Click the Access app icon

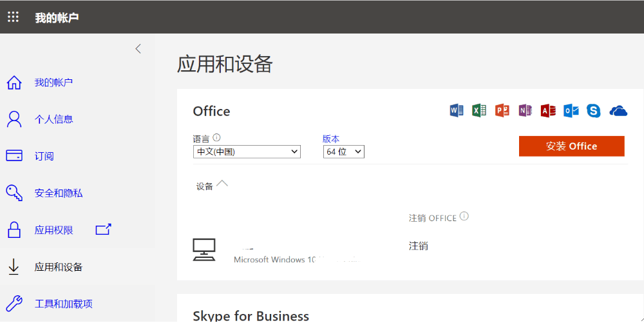click(548, 110)
